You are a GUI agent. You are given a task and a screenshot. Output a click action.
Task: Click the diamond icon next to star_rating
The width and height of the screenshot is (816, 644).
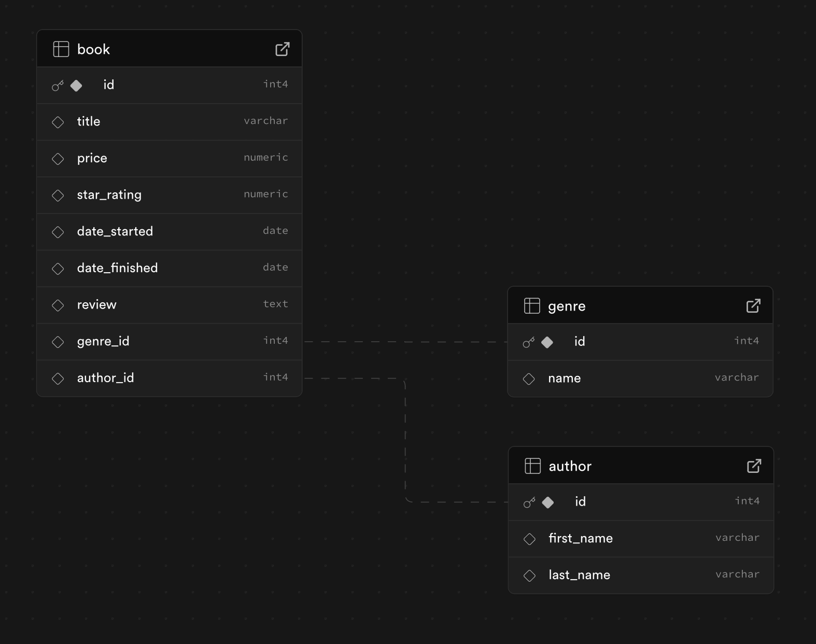58,195
